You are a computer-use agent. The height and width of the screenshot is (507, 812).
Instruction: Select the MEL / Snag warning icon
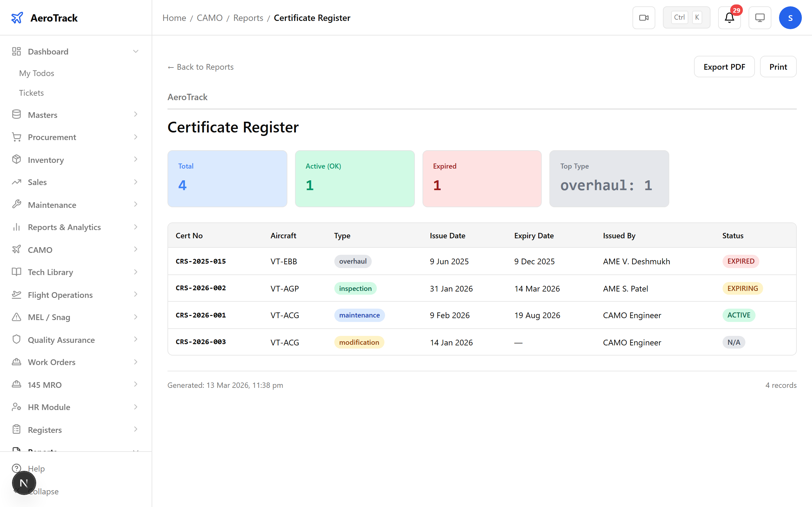pyautogui.click(x=16, y=317)
